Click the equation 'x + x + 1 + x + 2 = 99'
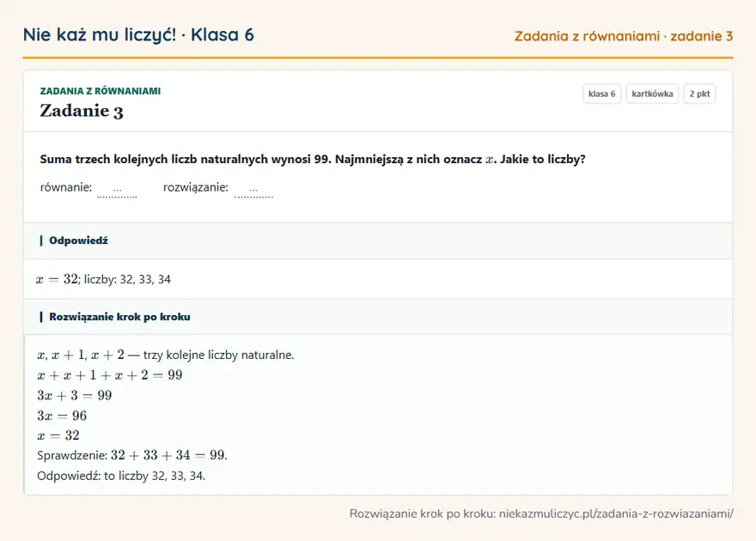 click(x=110, y=375)
